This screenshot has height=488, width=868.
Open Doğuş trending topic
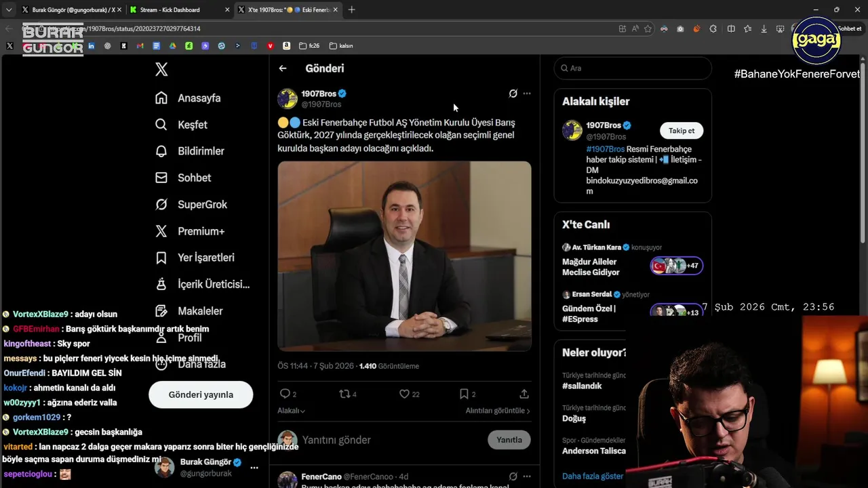[x=574, y=418]
